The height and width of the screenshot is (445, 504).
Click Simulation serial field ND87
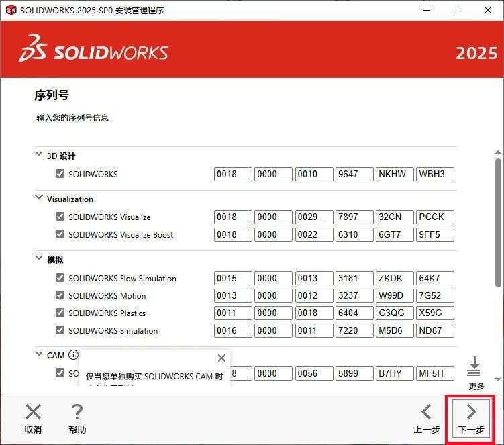pos(435,330)
